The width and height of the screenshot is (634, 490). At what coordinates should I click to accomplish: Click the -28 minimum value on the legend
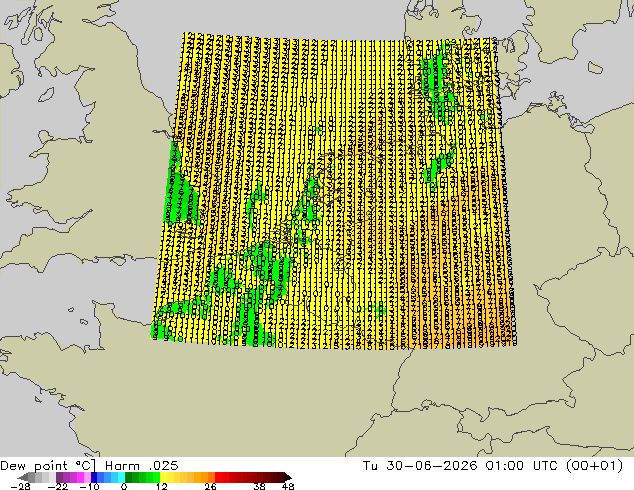pos(20,486)
